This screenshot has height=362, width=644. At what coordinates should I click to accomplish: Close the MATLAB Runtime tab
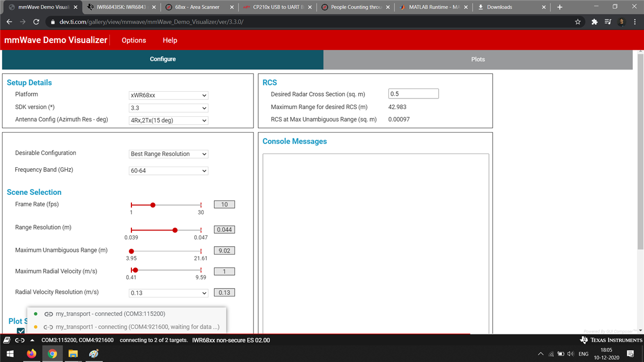tap(466, 7)
